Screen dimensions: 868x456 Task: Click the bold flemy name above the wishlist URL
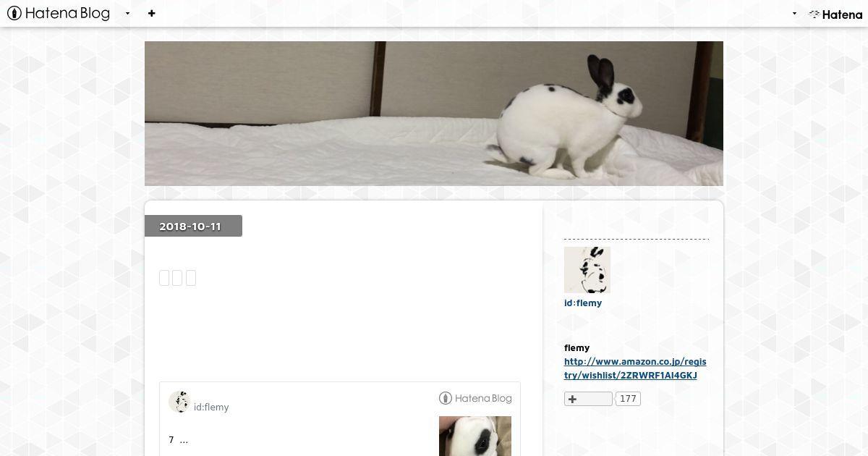coord(576,348)
